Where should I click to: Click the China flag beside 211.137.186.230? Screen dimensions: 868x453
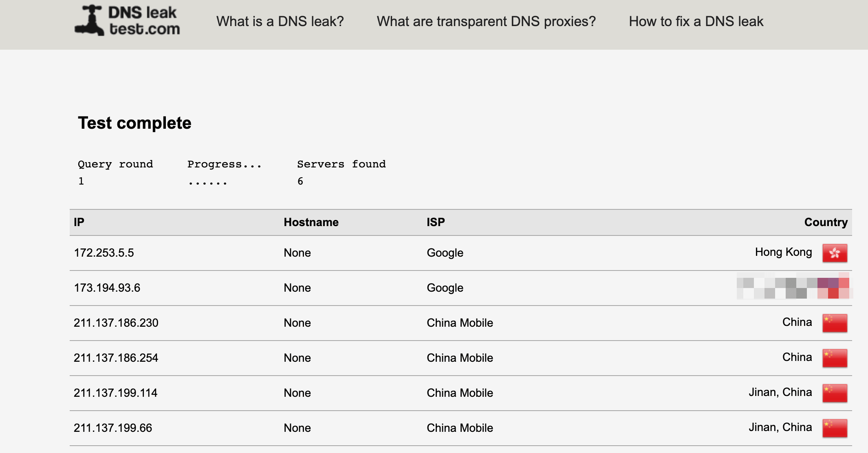pyautogui.click(x=835, y=323)
